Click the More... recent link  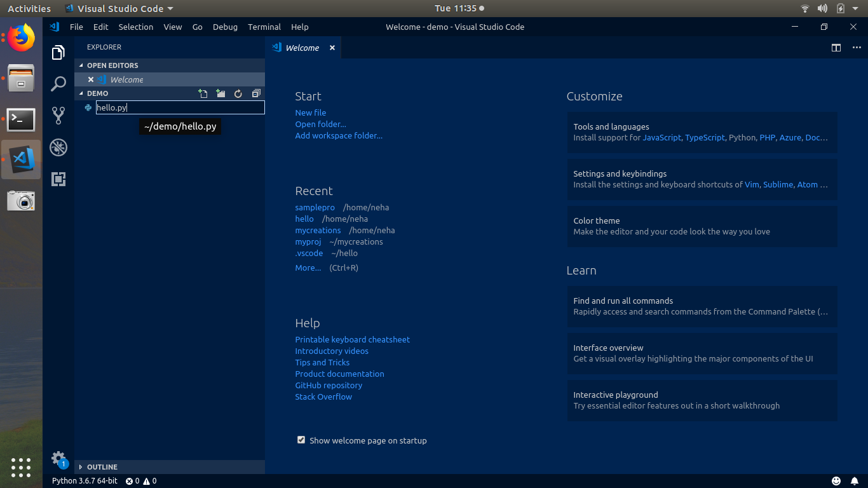pos(308,268)
